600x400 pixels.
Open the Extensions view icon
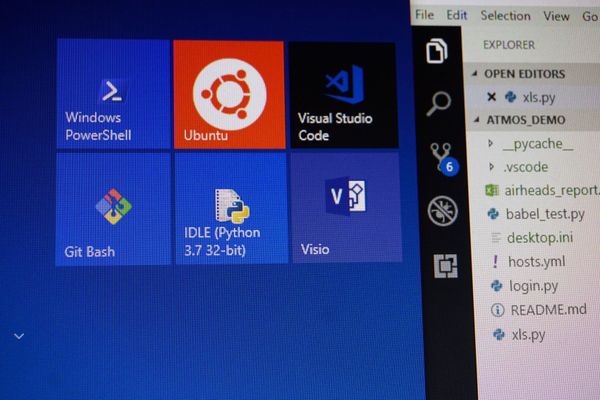click(x=446, y=266)
